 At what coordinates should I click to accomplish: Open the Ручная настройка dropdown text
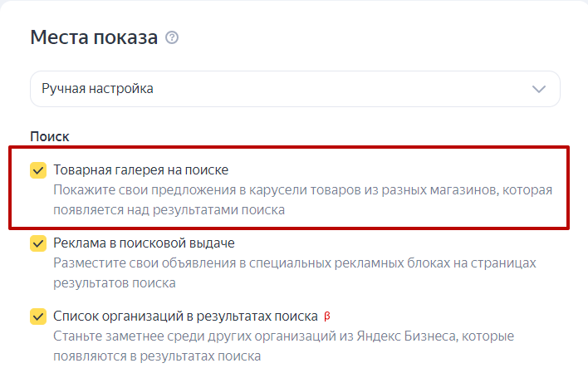click(97, 89)
